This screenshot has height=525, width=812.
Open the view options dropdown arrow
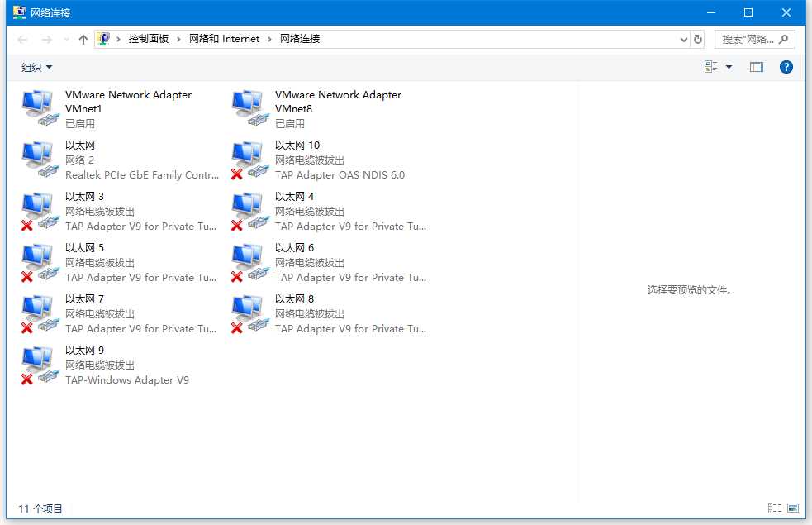click(729, 67)
